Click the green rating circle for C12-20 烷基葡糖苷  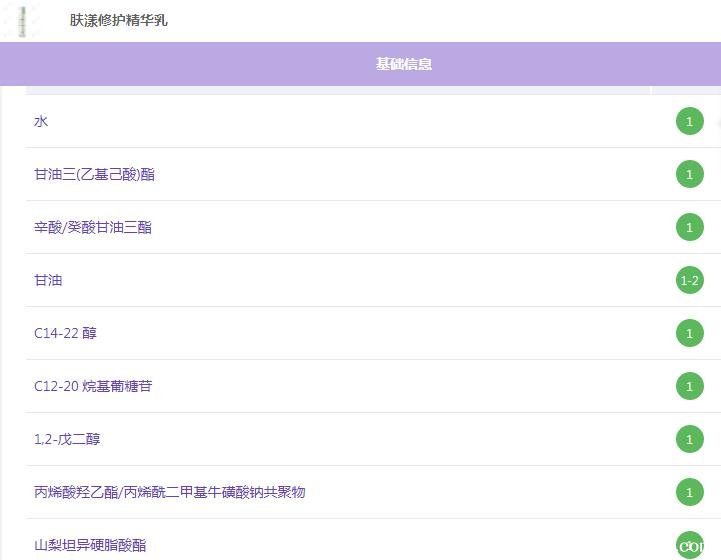[689, 386]
